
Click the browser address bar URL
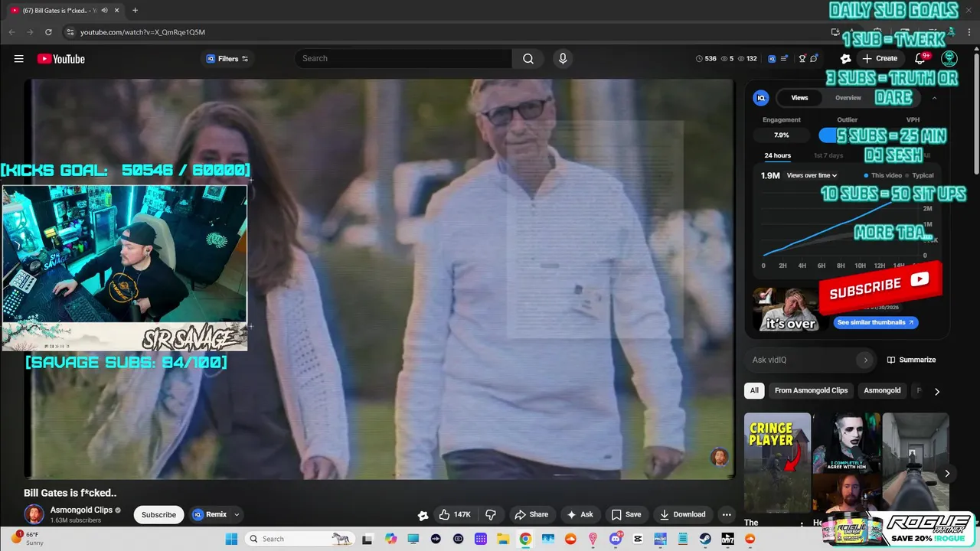point(142,32)
